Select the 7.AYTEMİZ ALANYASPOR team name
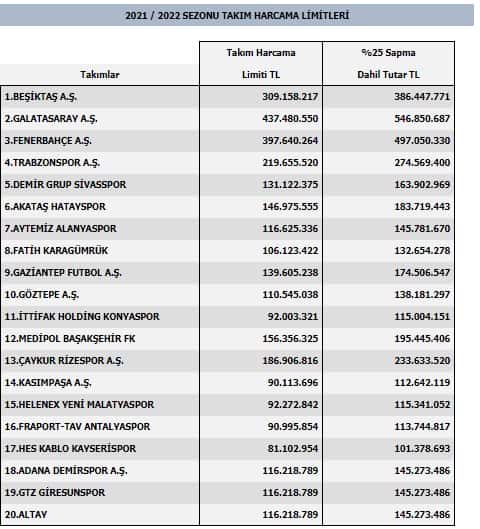The width and height of the screenshot is (480, 529). click(60, 228)
